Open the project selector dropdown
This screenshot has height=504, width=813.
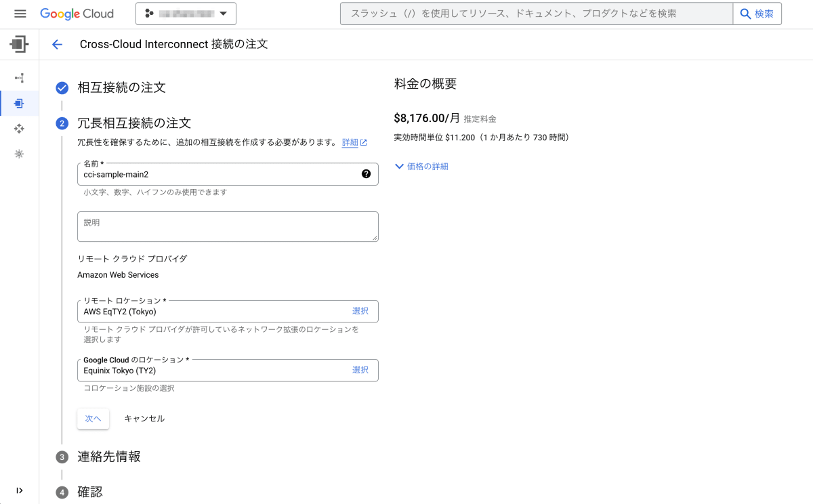click(186, 14)
